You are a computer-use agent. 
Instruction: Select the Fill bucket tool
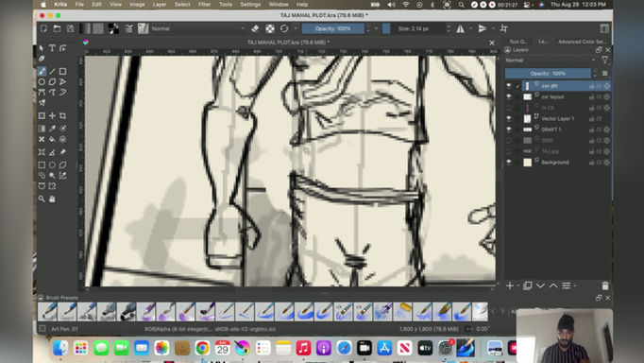[52, 139]
